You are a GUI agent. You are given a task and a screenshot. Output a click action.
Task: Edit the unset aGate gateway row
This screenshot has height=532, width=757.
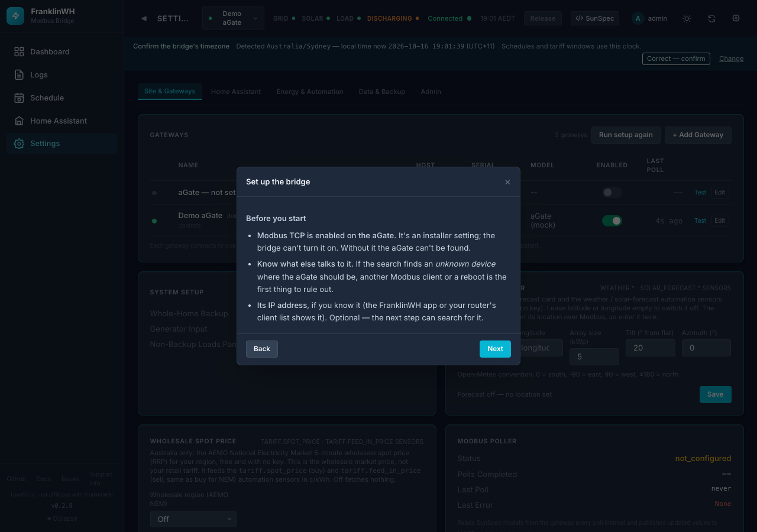tap(720, 192)
